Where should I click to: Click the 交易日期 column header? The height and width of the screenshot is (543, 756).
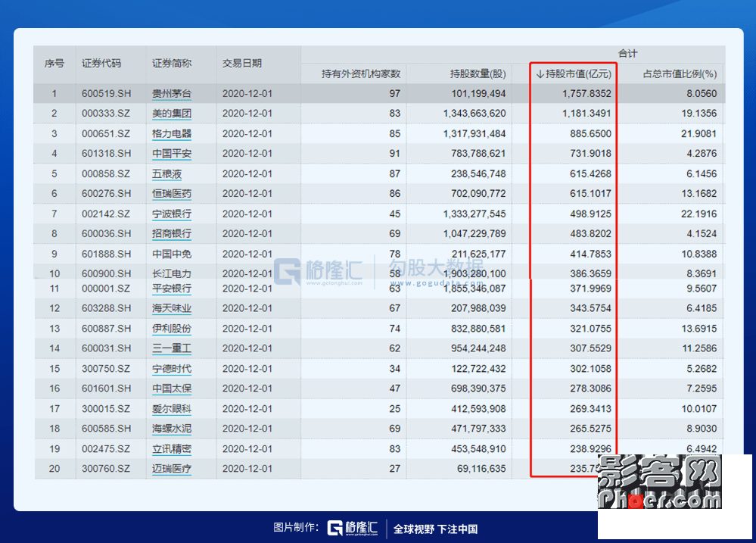point(242,63)
